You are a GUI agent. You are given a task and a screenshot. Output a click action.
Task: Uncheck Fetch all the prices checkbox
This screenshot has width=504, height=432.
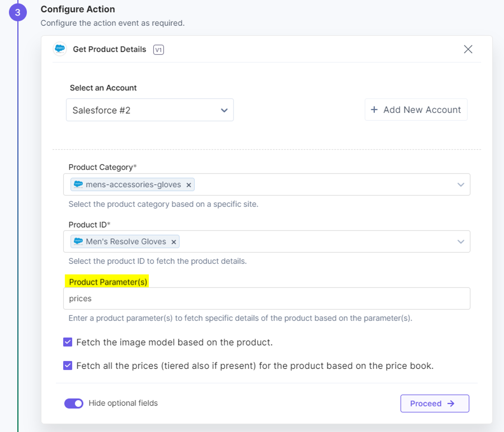click(68, 365)
